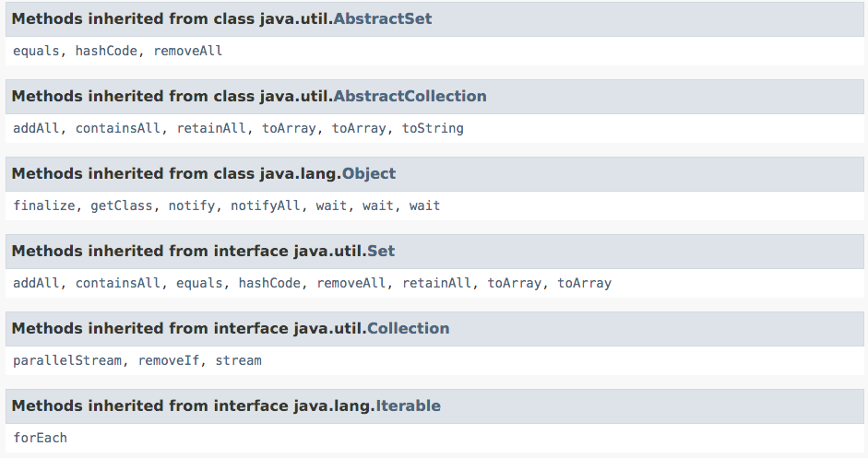Click hashCode under AbstractSet methods

click(x=106, y=51)
